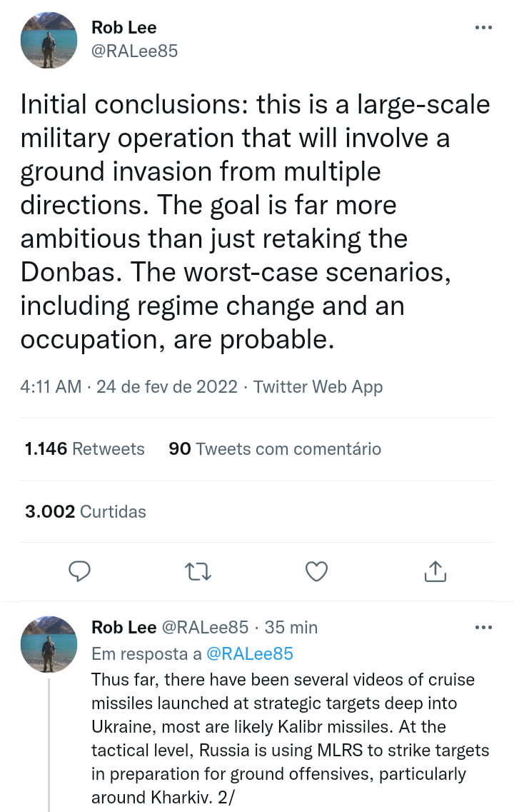Open more options on main tweet
This screenshot has height=812, width=514.
click(483, 28)
